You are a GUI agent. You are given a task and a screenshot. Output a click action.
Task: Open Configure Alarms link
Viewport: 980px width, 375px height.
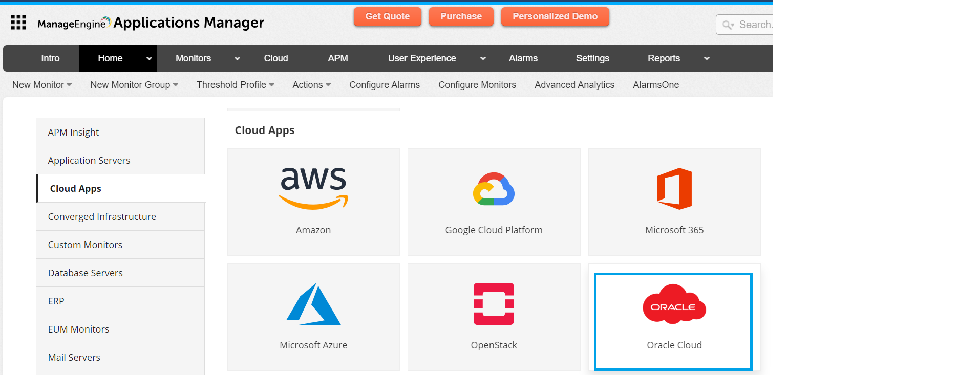(x=385, y=85)
